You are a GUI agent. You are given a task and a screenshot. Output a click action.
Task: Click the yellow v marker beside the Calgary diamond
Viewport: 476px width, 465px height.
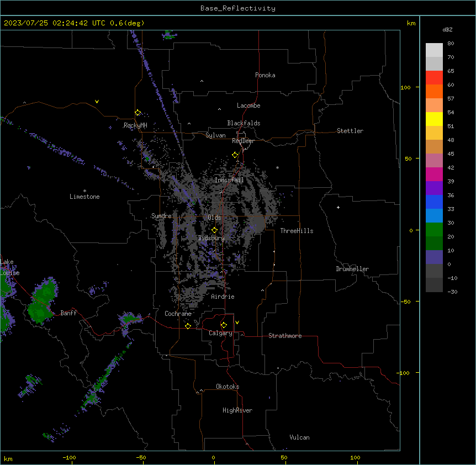click(237, 323)
